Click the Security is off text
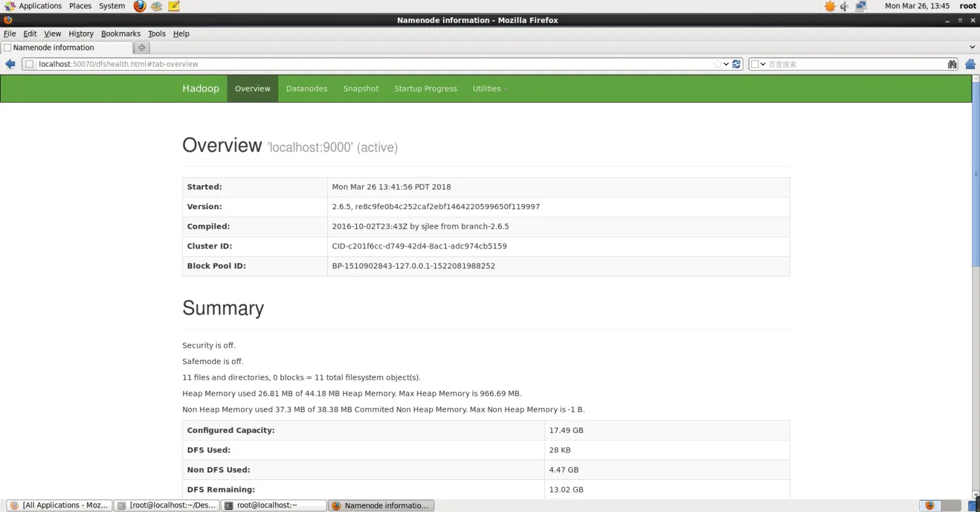 (209, 345)
